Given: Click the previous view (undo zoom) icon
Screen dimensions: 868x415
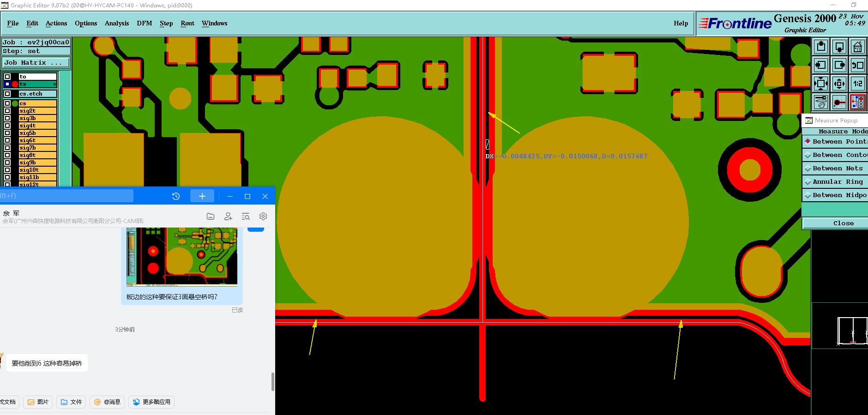Looking at the screenshot, I should (857, 65).
